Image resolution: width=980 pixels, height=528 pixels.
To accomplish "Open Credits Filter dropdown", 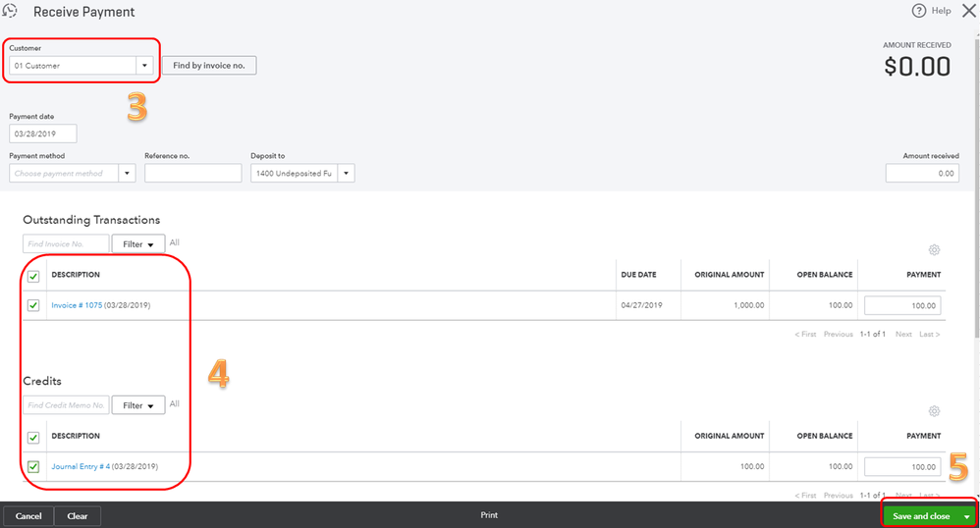I will coord(138,405).
